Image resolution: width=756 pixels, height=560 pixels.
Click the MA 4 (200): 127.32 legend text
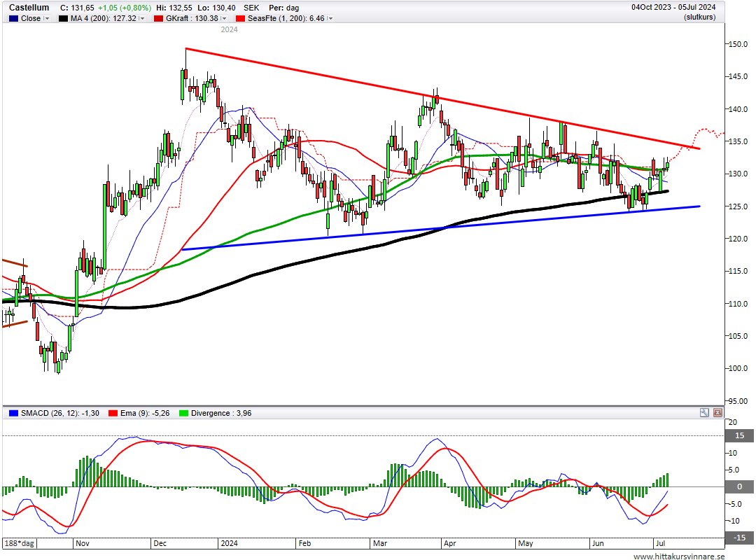tap(103, 18)
